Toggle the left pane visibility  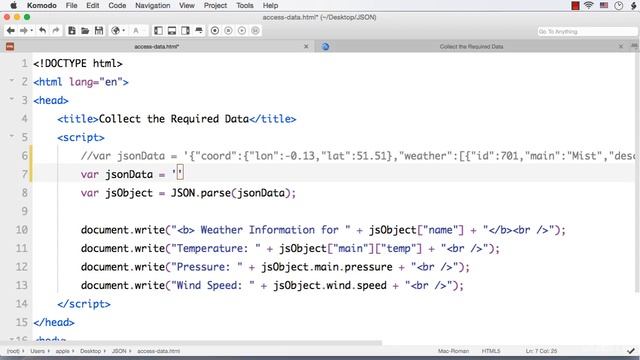[158, 31]
